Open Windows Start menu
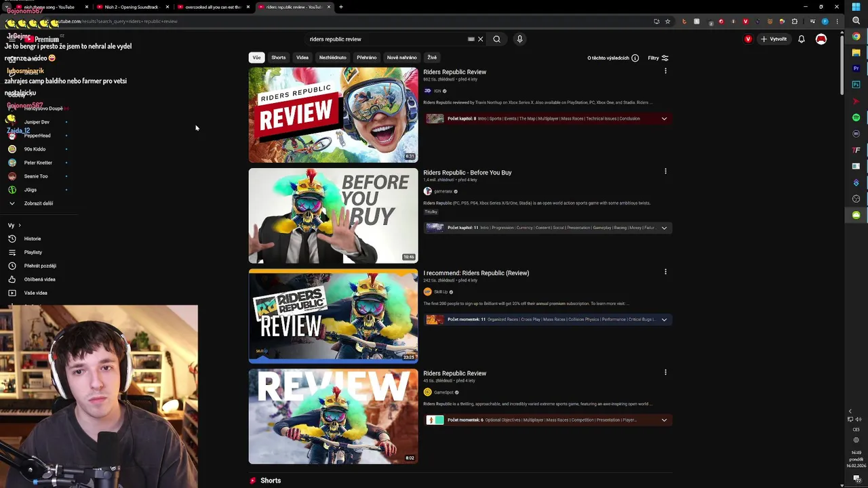This screenshot has width=868, height=488. click(856, 7)
